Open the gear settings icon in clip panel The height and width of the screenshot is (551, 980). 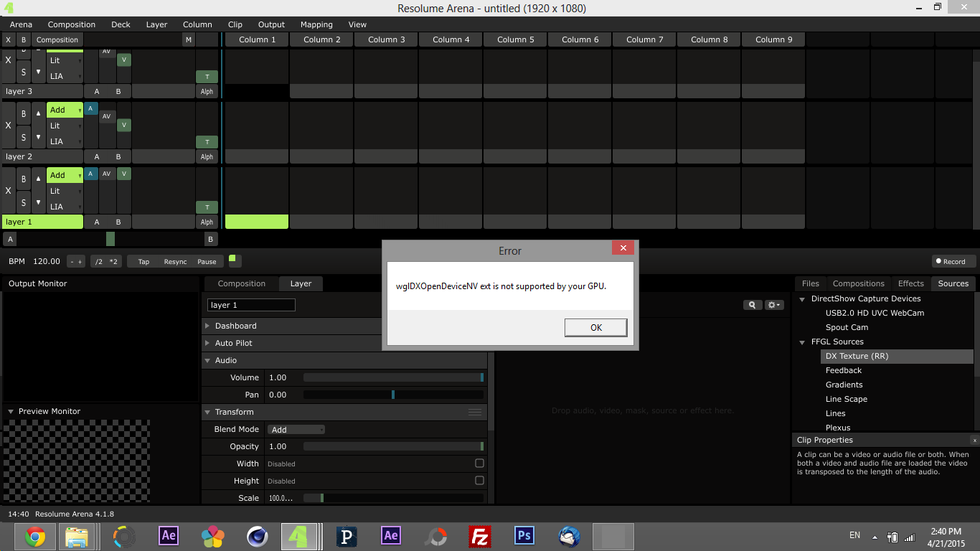tap(773, 305)
